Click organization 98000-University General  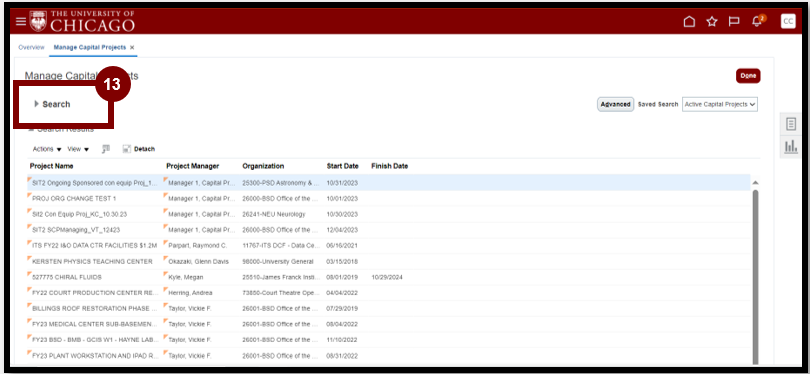tap(278, 261)
